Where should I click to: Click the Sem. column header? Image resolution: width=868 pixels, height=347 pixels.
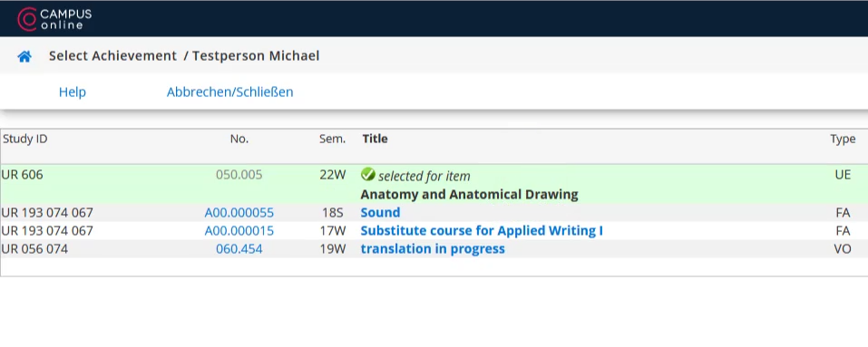[332, 139]
